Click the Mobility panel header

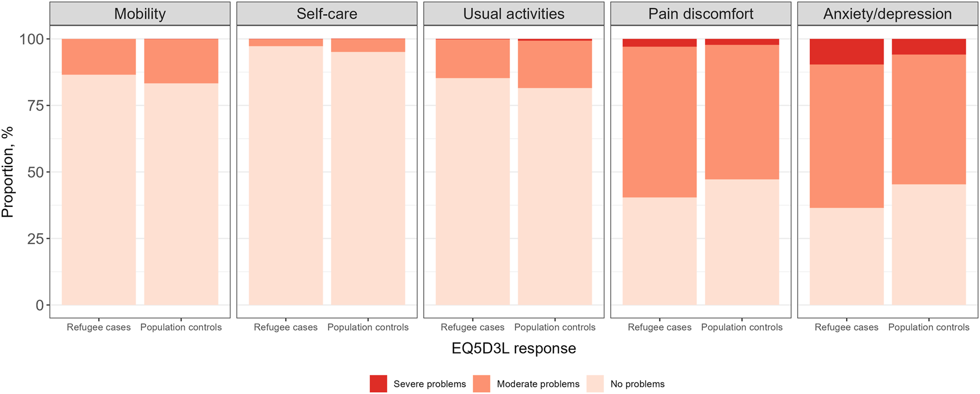140,14
